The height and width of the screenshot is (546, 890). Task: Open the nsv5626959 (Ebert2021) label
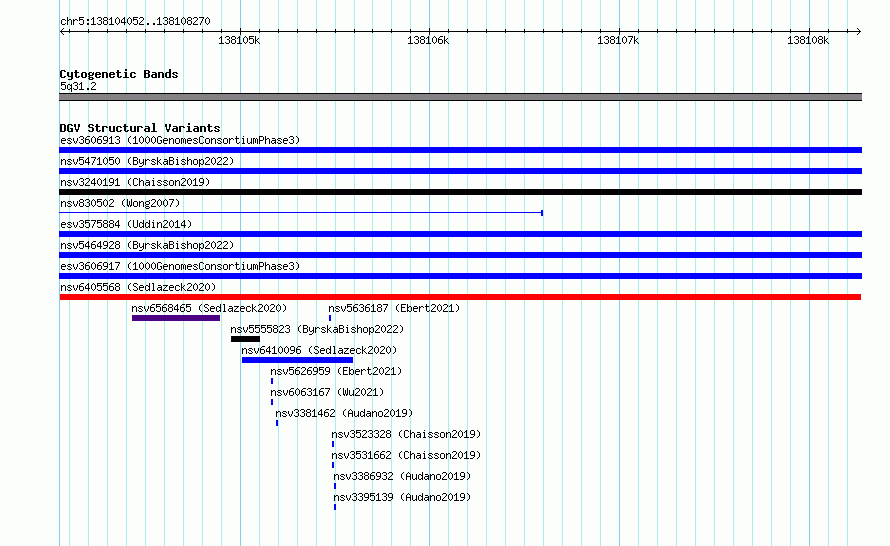pyautogui.click(x=336, y=371)
